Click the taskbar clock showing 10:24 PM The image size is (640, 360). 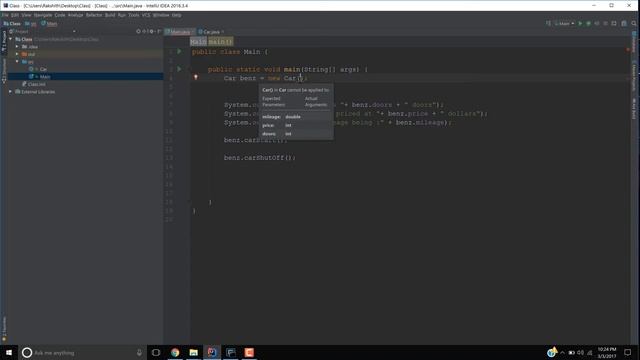[x=607, y=353]
